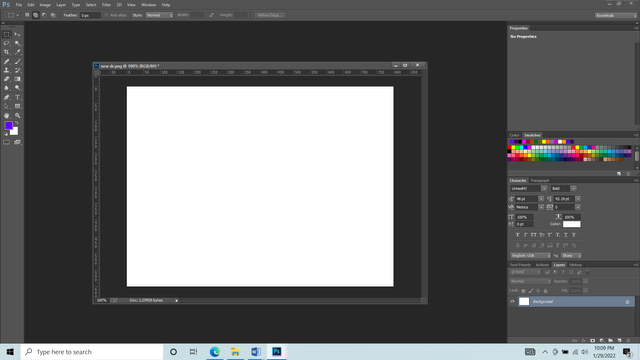
Task: Open the Filter menu
Action: click(106, 5)
